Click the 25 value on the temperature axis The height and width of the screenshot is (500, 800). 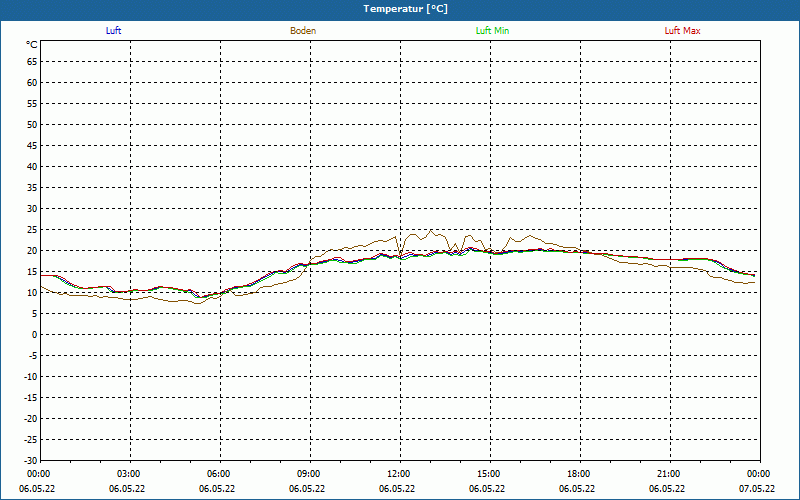[32, 230]
